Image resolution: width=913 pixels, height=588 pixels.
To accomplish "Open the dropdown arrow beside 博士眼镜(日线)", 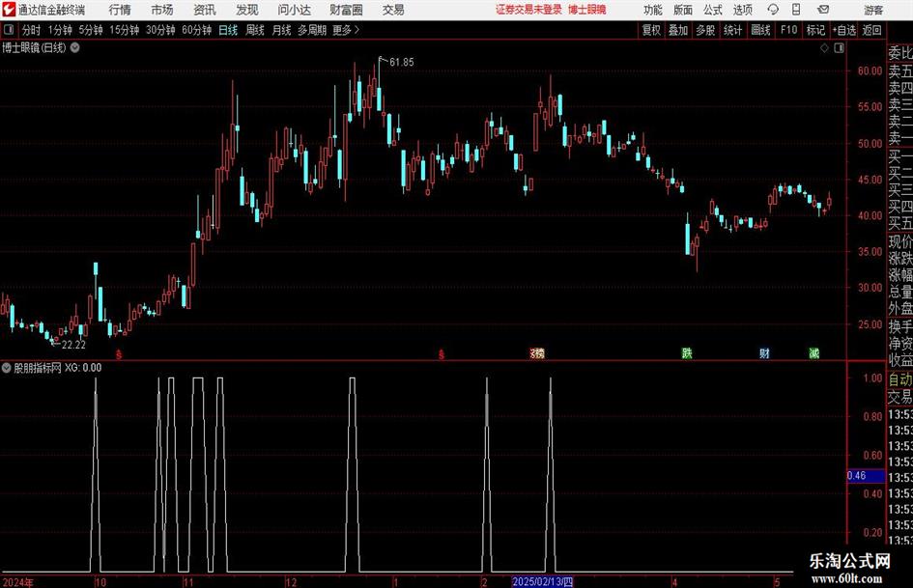I will pyautogui.click(x=74, y=47).
